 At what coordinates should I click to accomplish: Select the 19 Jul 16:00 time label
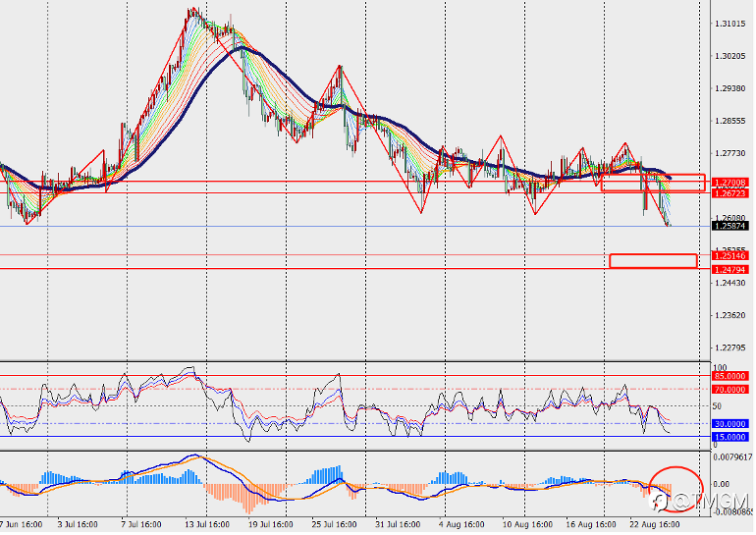click(x=270, y=524)
